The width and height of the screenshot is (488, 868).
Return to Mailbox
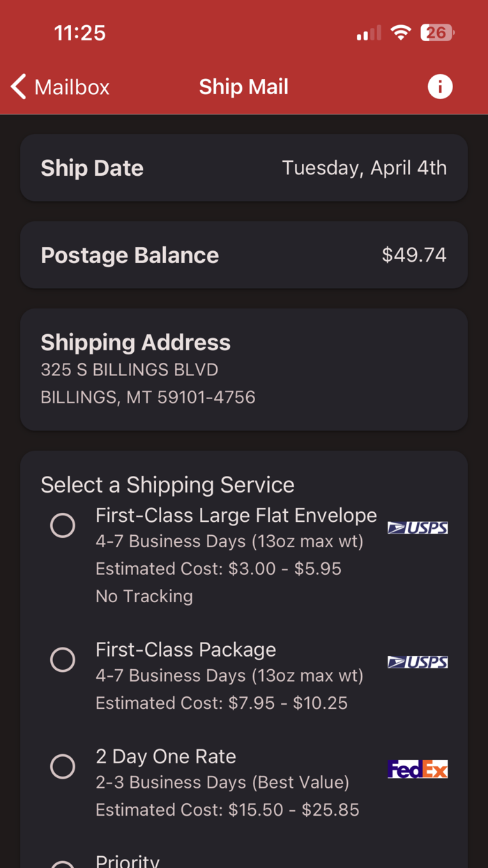tap(59, 87)
